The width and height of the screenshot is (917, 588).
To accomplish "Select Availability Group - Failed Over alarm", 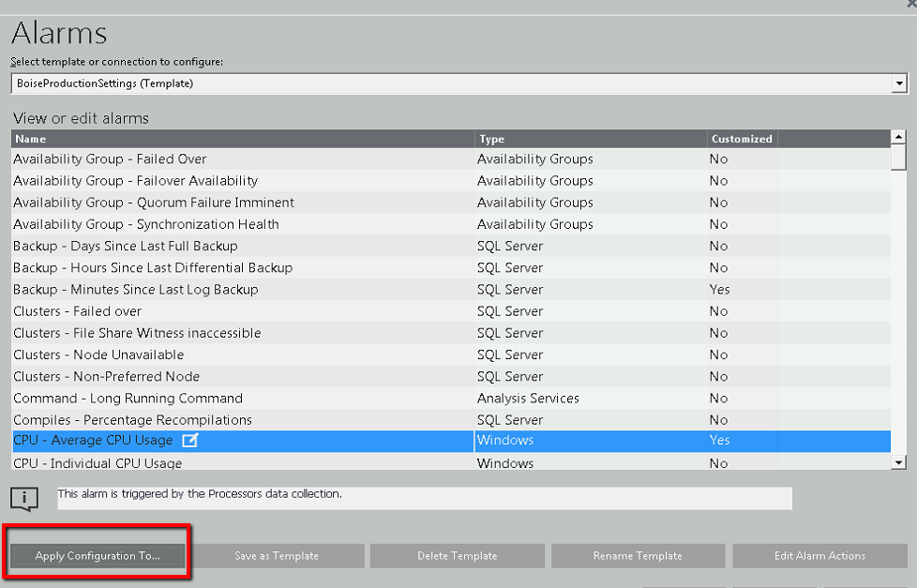I will (110, 159).
